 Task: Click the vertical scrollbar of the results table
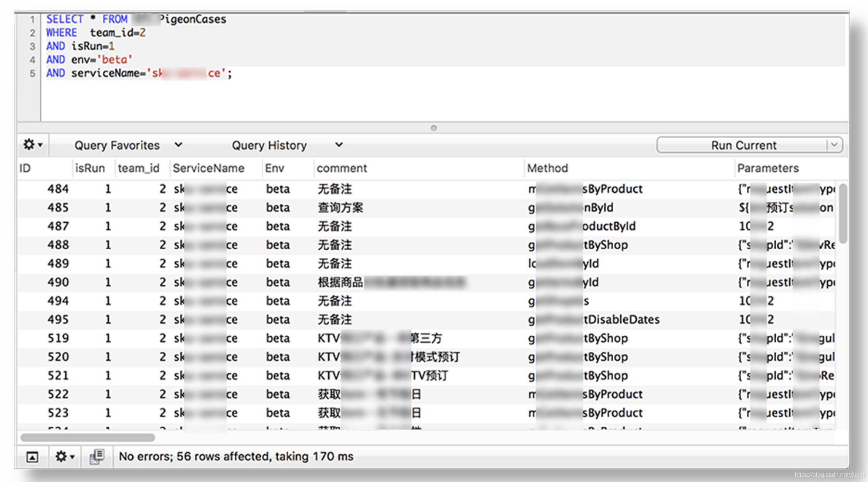pos(843,214)
